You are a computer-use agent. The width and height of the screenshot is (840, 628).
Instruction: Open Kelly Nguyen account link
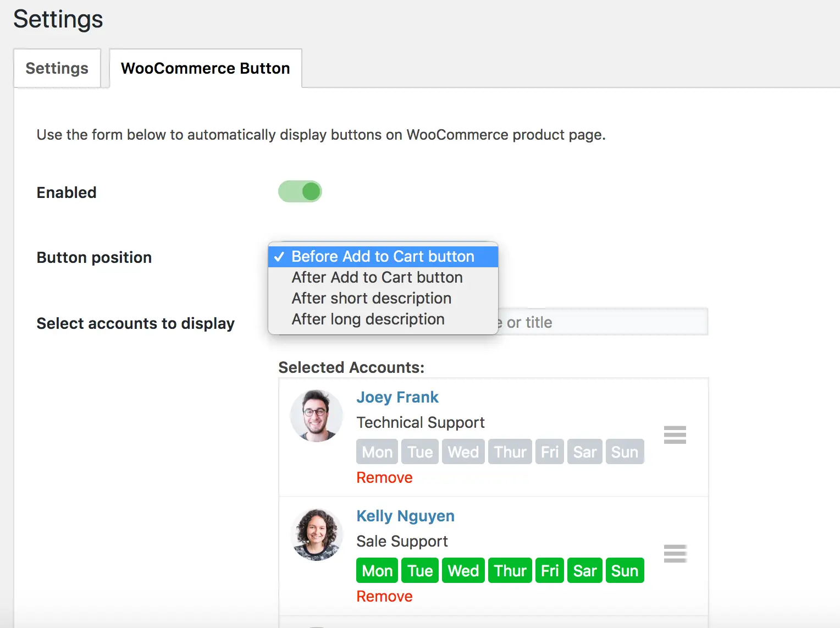point(406,516)
